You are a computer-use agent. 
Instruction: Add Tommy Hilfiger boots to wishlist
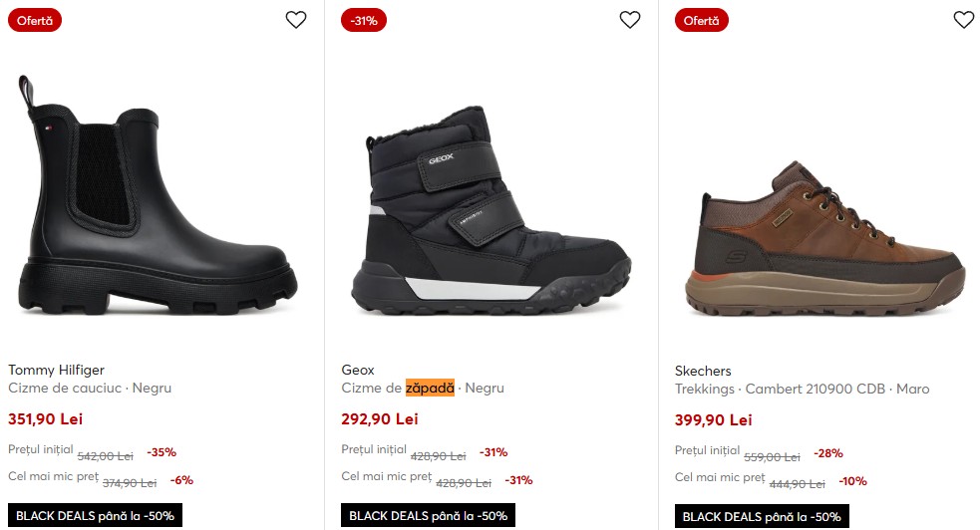point(296,20)
